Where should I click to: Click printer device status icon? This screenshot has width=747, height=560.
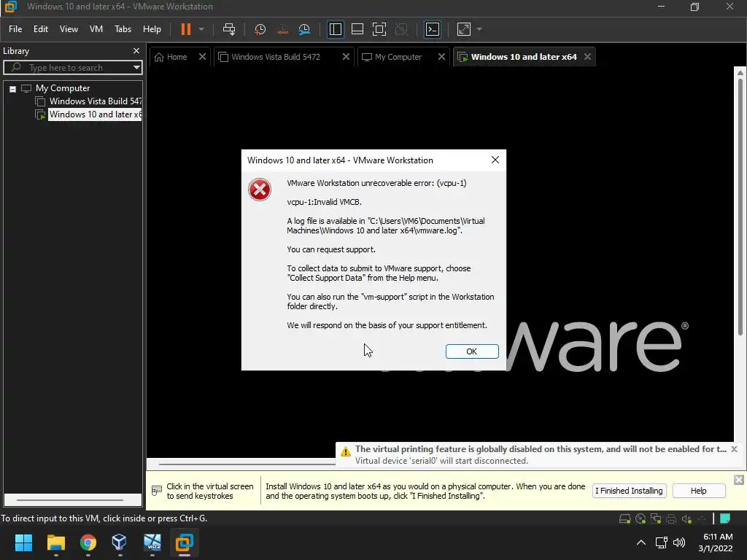tap(671, 518)
